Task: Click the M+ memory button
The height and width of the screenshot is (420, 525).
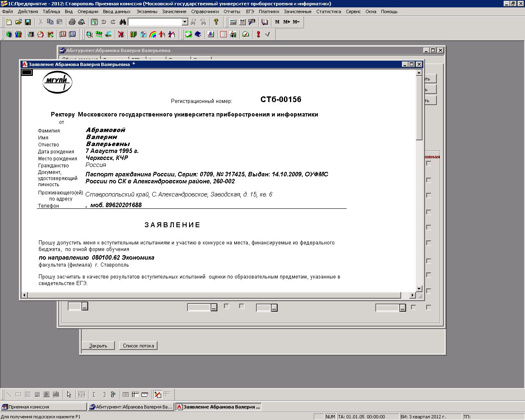Action: pos(287,22)
